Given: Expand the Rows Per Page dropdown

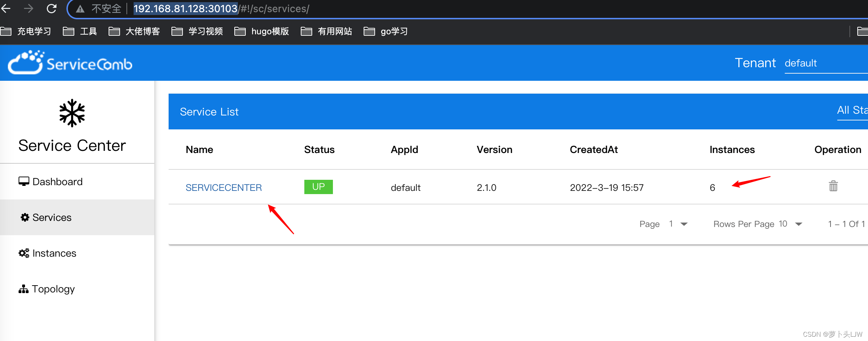Looking at the screenshot, I should pos(790,224).
